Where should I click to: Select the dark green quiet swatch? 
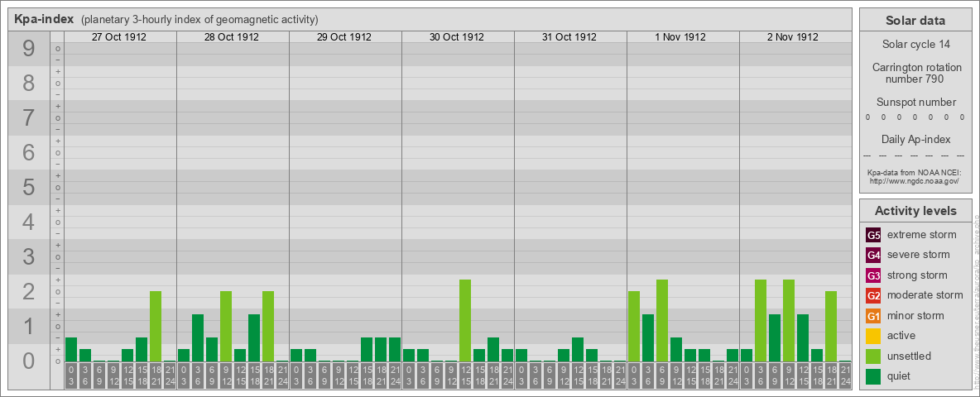(x=873, y=376)
